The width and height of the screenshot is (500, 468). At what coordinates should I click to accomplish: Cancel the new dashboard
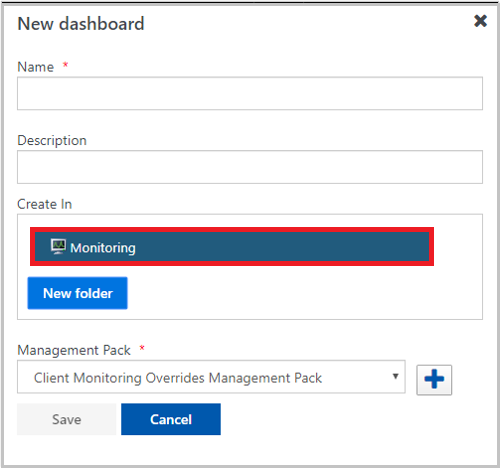click(x=171, y=419)
